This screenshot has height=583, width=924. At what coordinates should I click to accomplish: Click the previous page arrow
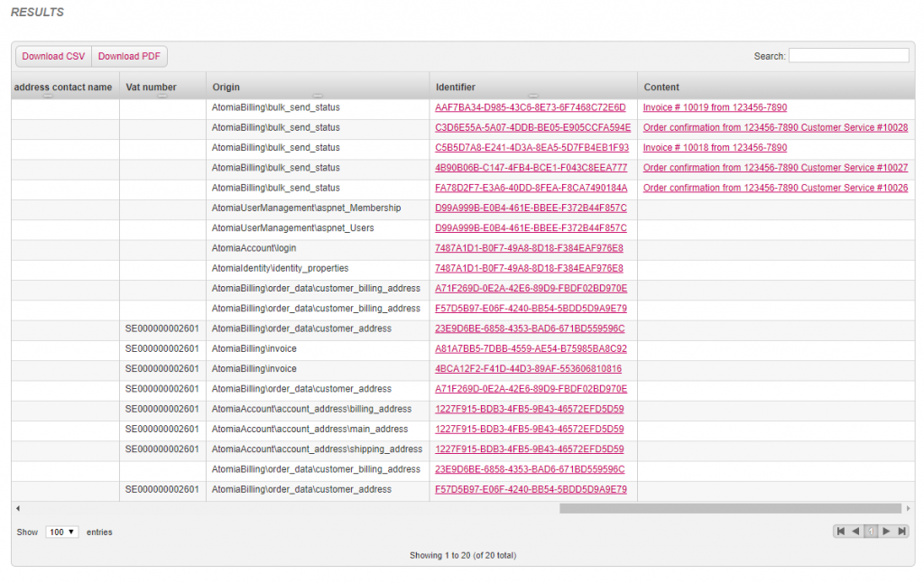pyautogui.click(x=855, y=532)
